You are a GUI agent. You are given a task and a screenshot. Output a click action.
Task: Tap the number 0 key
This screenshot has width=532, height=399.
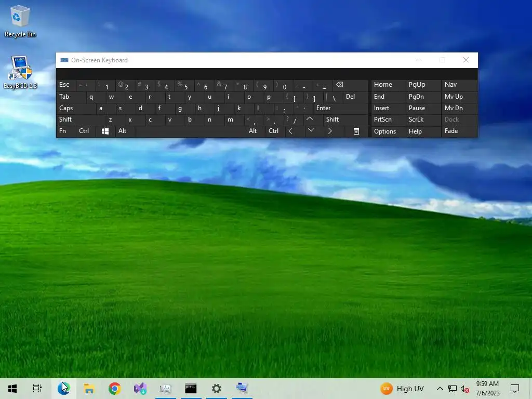pyautogui.click(x=284, y=86)
